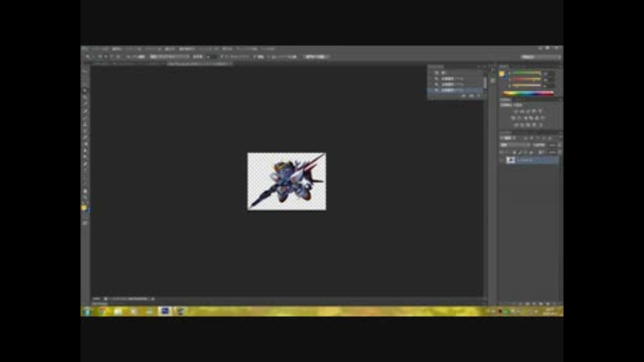Add a Brightness/Contrast adjustment from Adjustments panel
Image resolution: width=644 pixels, height=362 pixels.
pyautogui.click(x=517, y=111)
